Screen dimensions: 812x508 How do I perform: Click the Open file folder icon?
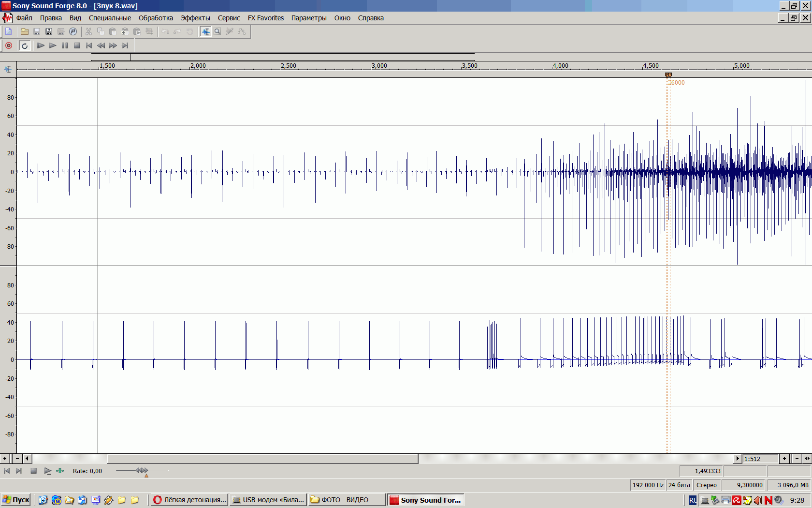tap(24, 31)
